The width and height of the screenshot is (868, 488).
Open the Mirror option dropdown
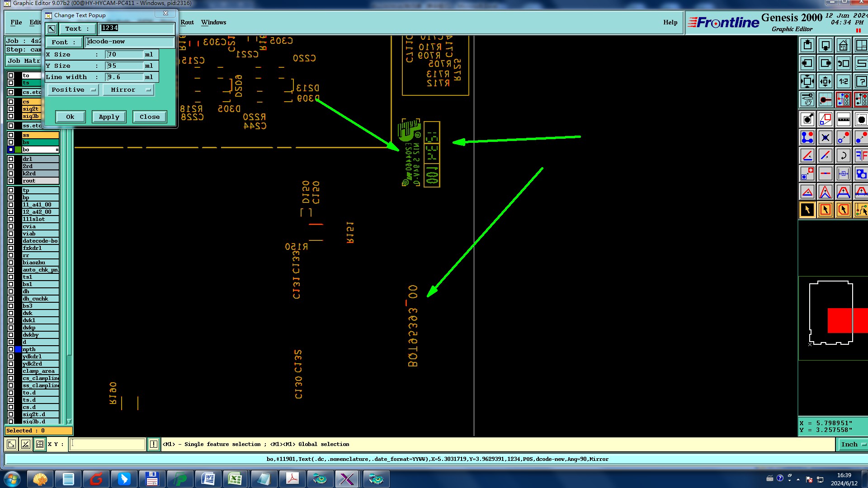(x=129, y=90)
